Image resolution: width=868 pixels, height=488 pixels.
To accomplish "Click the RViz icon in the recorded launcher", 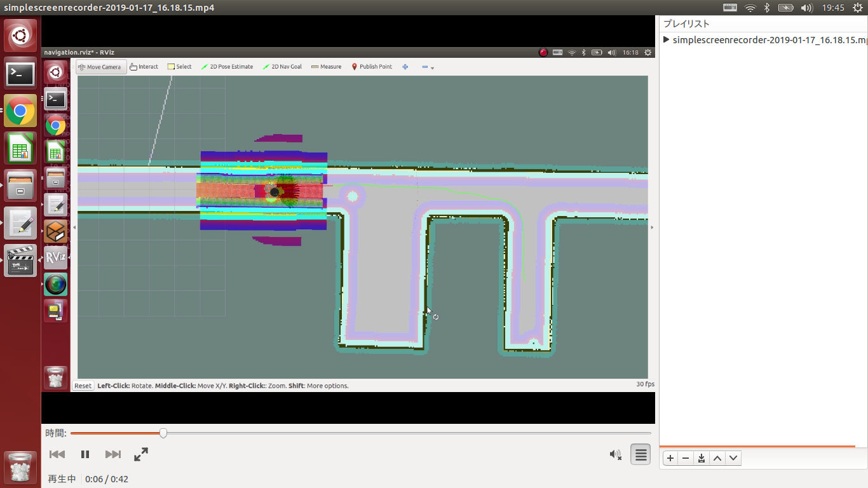I will [56, 257].
